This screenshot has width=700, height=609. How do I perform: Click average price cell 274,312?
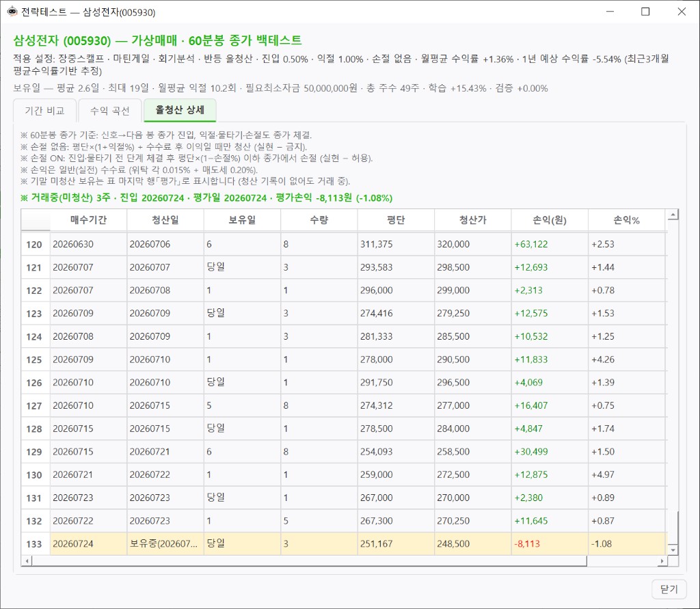(x=396, y=405)
